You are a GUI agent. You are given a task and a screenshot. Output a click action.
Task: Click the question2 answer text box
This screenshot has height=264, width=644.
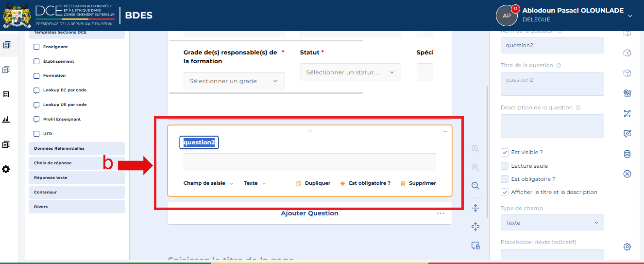coord(310,162)
